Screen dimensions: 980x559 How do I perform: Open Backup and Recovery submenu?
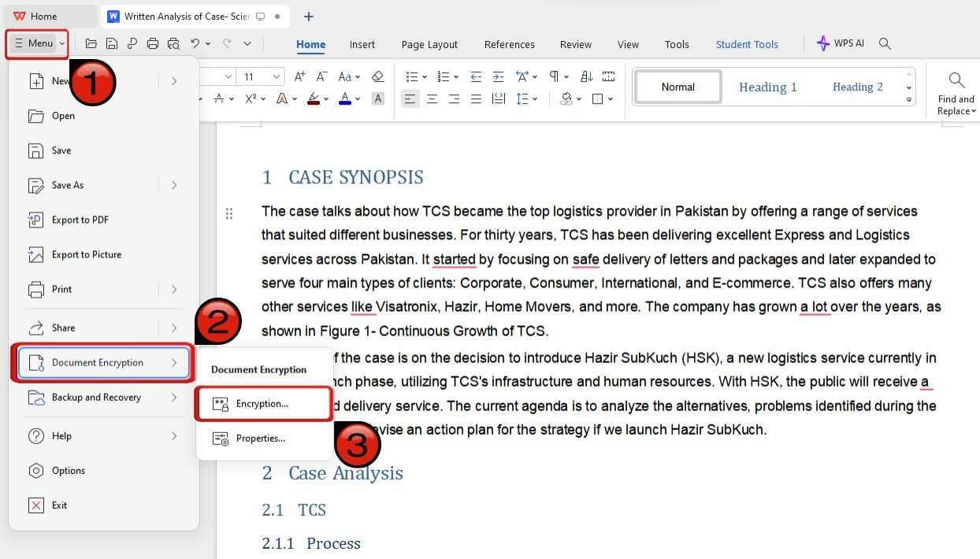[x=103, y=397]
